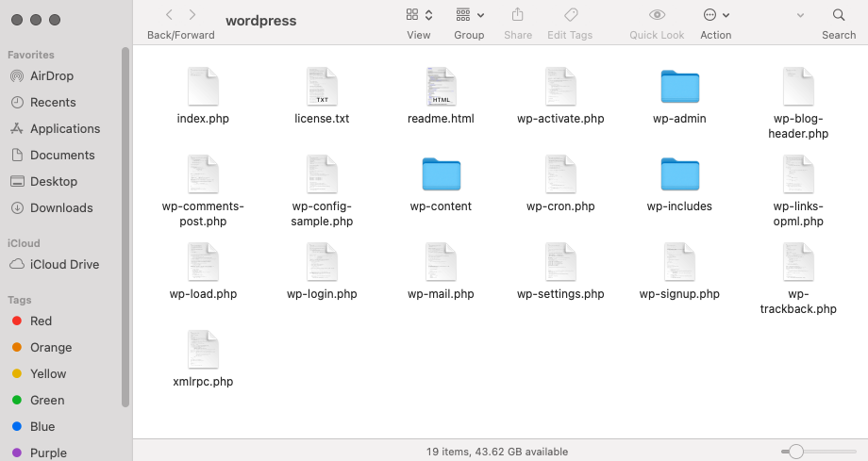Select the xmlrpc.php file icon
This screenshot has width=868, height=461.
(x=203, y=350)
